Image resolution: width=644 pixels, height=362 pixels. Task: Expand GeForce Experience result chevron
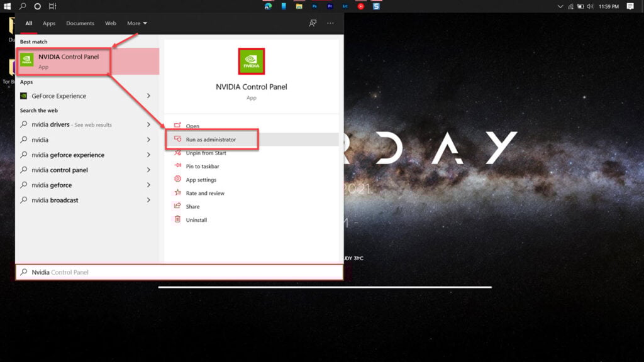point(148,96)
